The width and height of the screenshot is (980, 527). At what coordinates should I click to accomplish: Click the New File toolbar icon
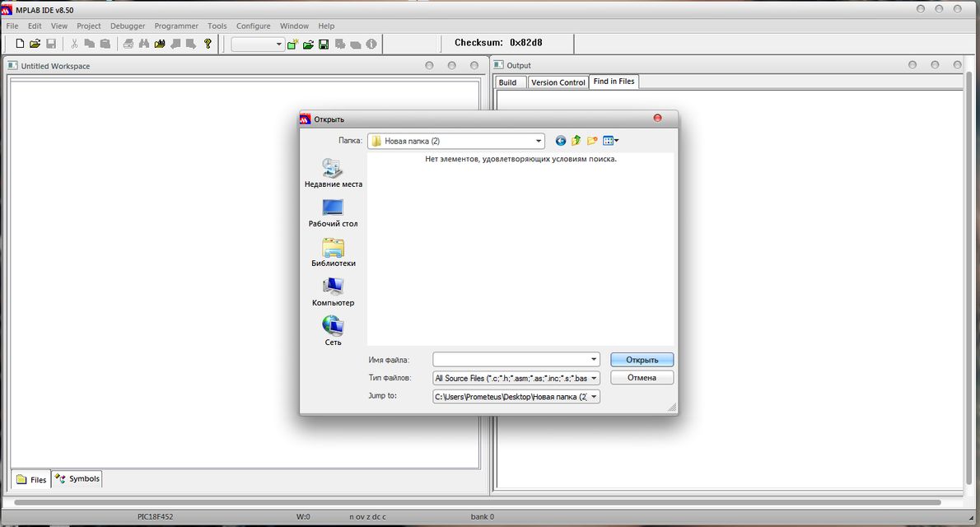click(20, 44)
